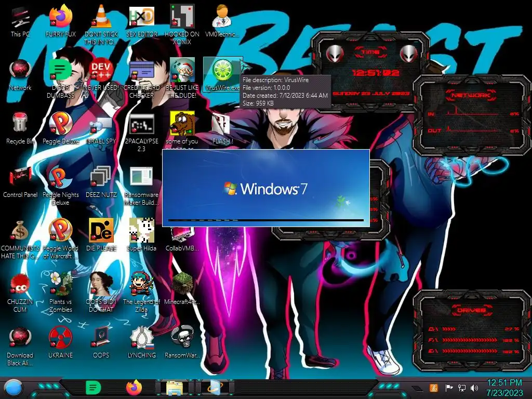The image size is (532, 399).
Task: Click the volume speaker tray icon
Action: tap(474, 388)
